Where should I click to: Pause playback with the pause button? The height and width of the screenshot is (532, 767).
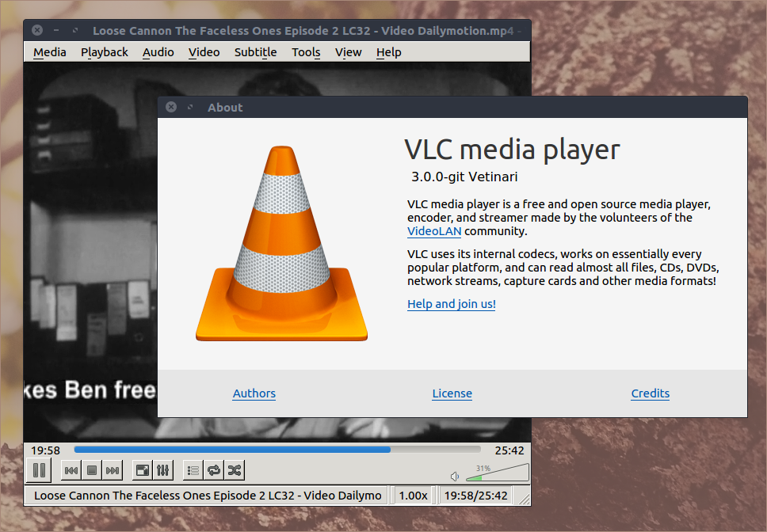(x=38, y=470)
